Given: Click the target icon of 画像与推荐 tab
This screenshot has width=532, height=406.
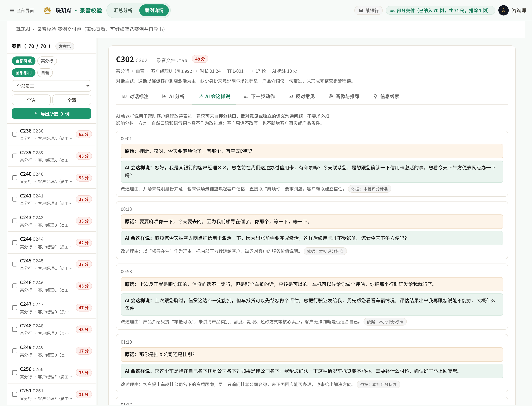Looking at the screenshot, I should pyautogui.click(x=330, y=96).
